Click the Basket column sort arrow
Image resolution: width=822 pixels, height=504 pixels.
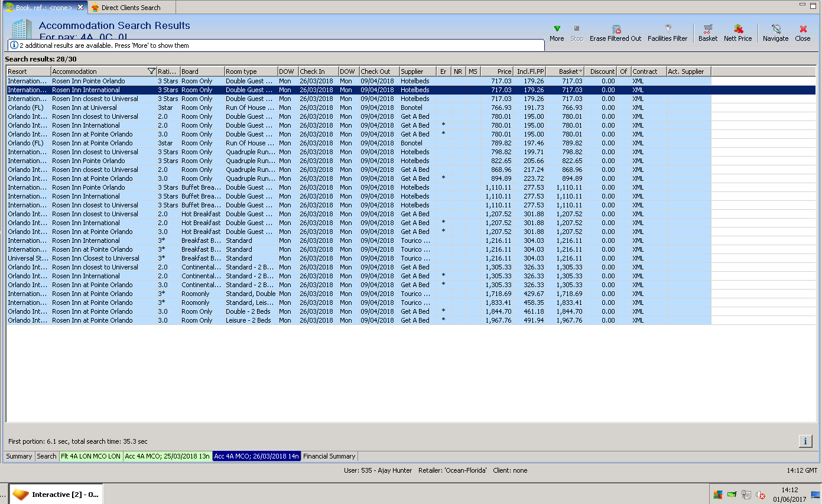click(580, 71)
